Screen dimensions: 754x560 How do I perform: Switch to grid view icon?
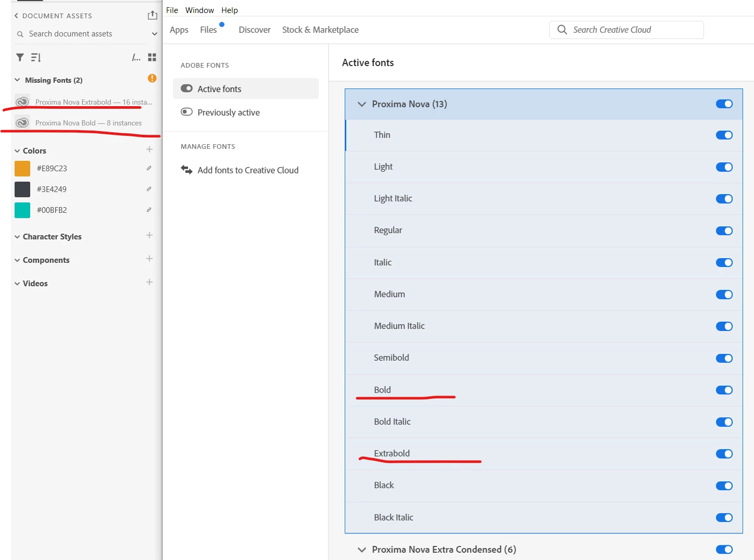pyautogui.click(x=152, y=57)
